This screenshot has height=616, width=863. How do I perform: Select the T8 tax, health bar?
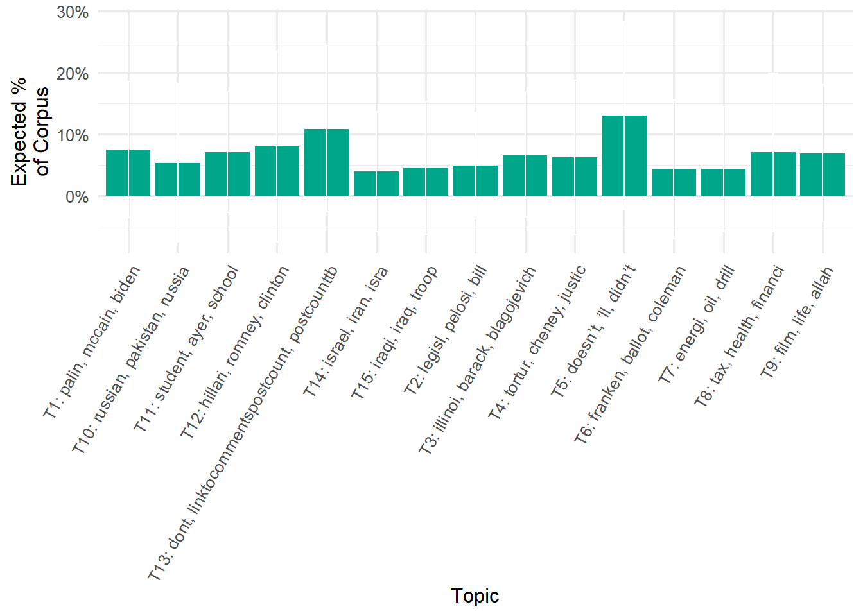[773, 174]
